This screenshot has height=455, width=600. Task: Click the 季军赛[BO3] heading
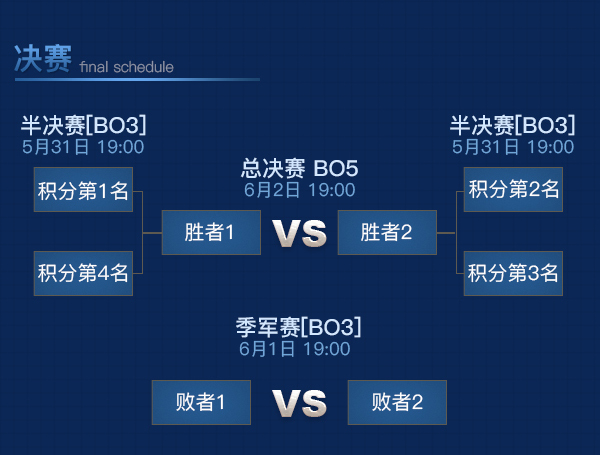[298, 327]
